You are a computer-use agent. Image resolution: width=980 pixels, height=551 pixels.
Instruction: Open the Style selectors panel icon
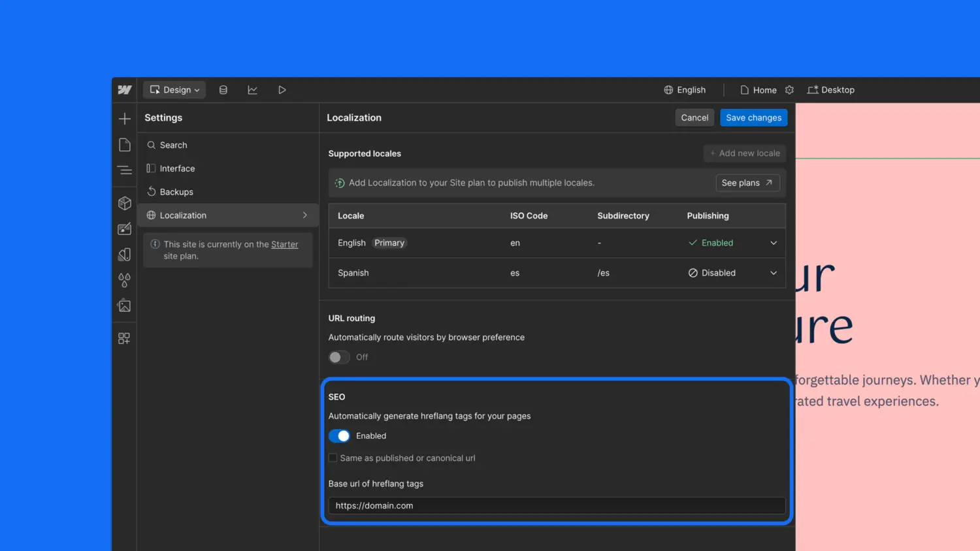[125, 255]
